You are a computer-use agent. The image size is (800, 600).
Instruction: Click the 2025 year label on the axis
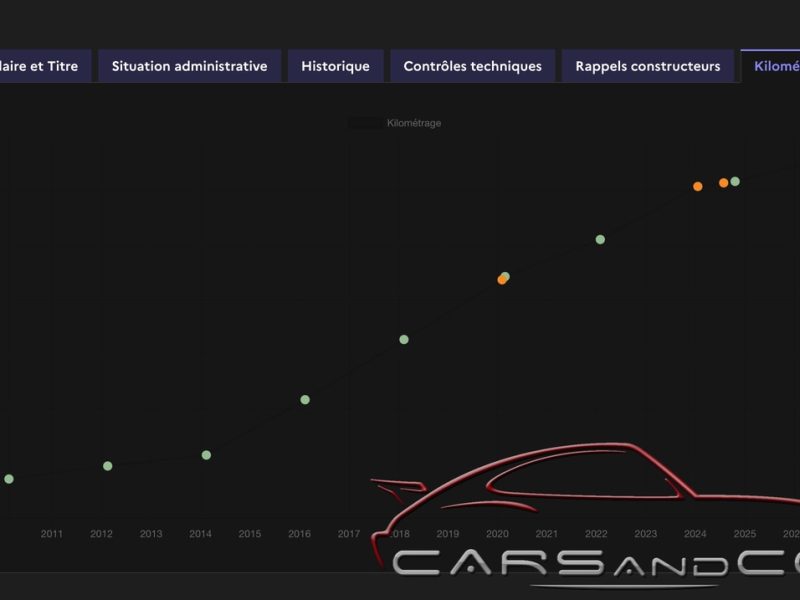[745, 534]
